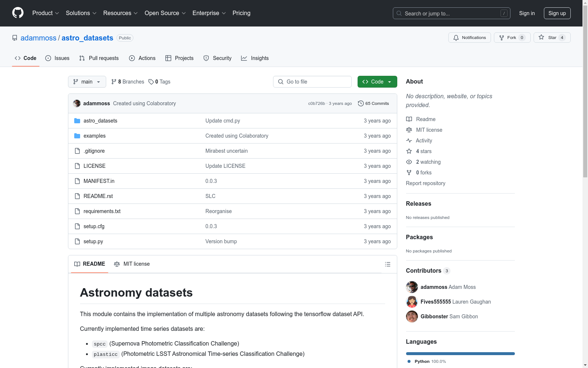Click Gibbonster contributor avatar
The width and height of the screenshot is (588, 368).
[412, 316]
